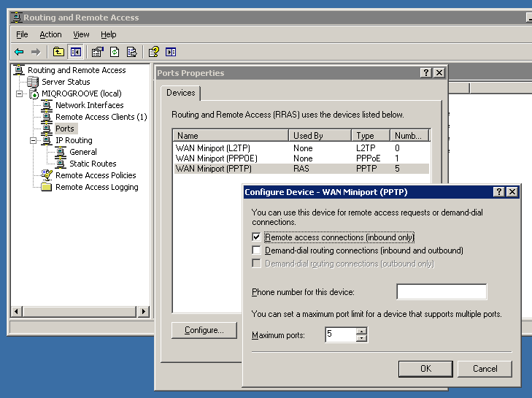The width and height of the screenshot is (532, 398).
Task: Select the Devices tab
Action: point(180,93)
